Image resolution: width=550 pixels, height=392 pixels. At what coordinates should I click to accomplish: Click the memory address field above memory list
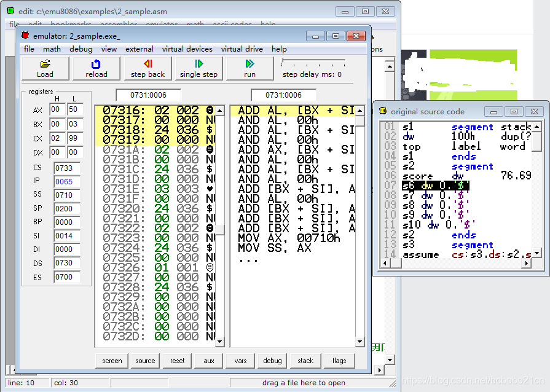148,95
